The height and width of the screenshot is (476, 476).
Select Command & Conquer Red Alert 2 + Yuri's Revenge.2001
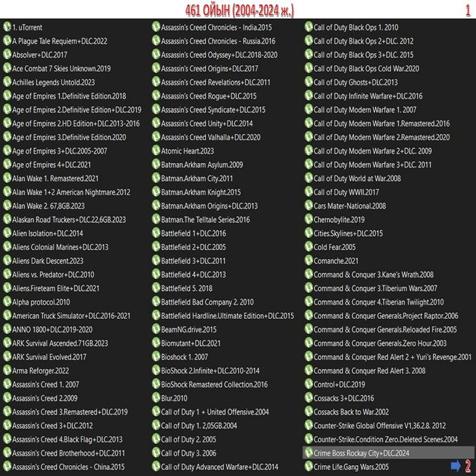tap(392, 357)
